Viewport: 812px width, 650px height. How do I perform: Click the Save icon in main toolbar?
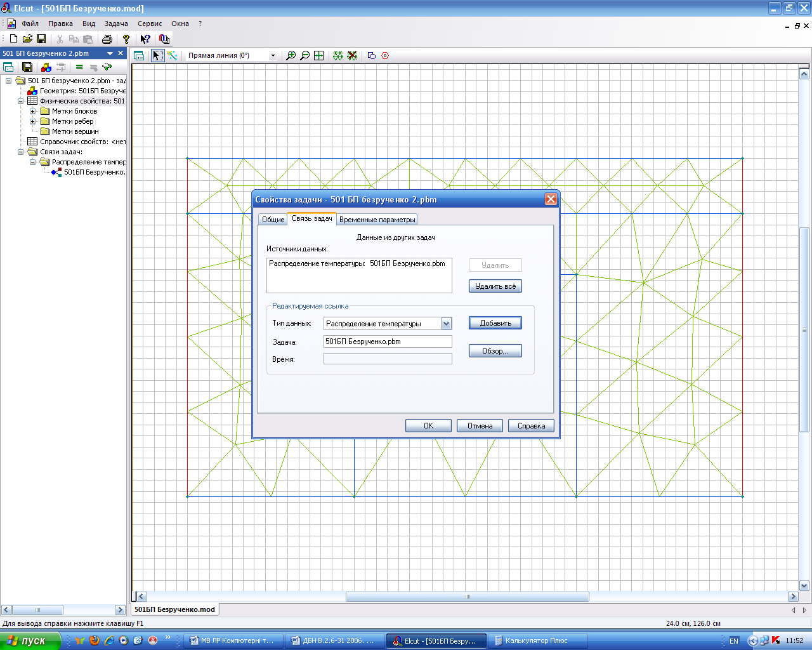coord(41,39)
